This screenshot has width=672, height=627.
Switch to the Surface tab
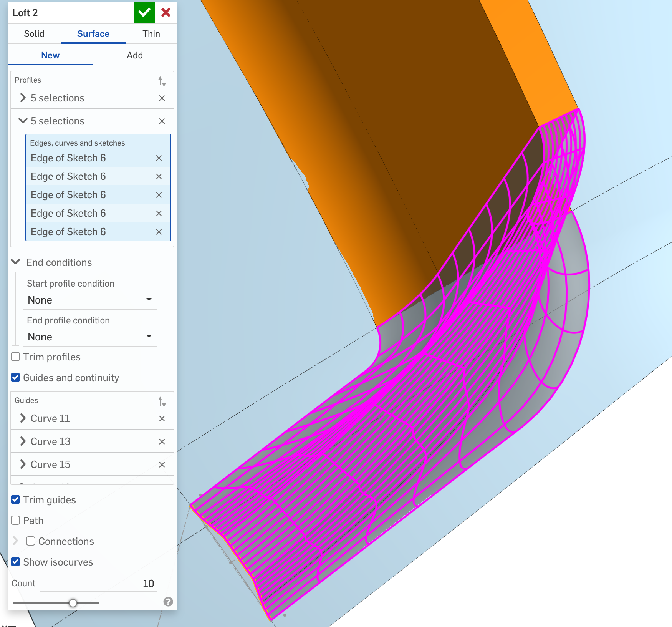click(93, 34)
